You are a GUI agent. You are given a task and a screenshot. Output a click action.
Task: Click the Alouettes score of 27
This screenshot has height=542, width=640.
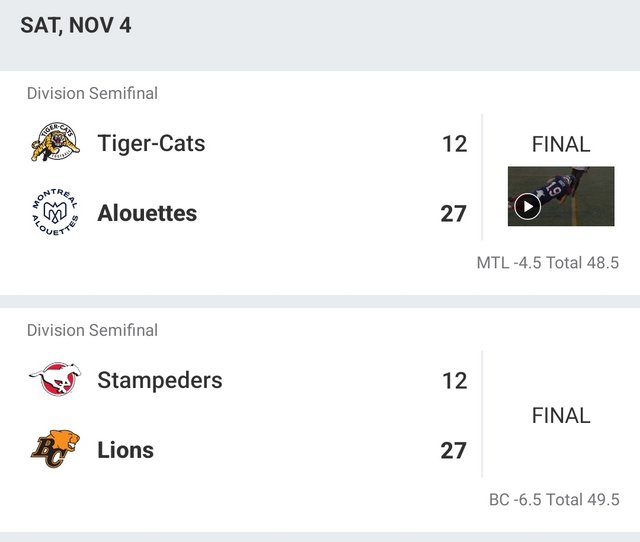(x=454, y=214)
